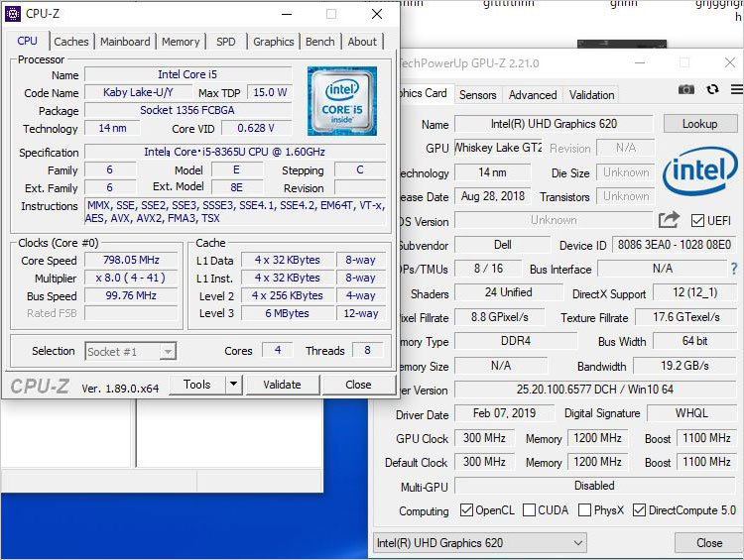
Task: Switch to the Memory tab in CPU-Z
Action: point(181,42)
